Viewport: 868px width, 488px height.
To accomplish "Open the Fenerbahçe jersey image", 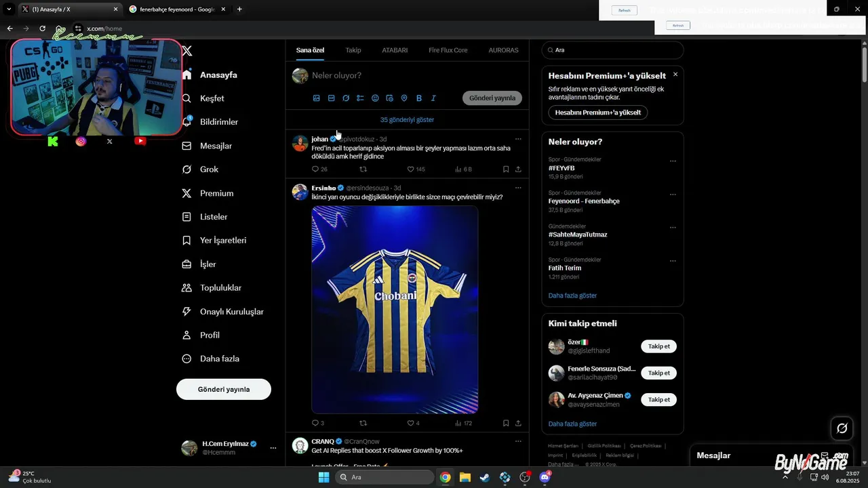I will 395,310.
